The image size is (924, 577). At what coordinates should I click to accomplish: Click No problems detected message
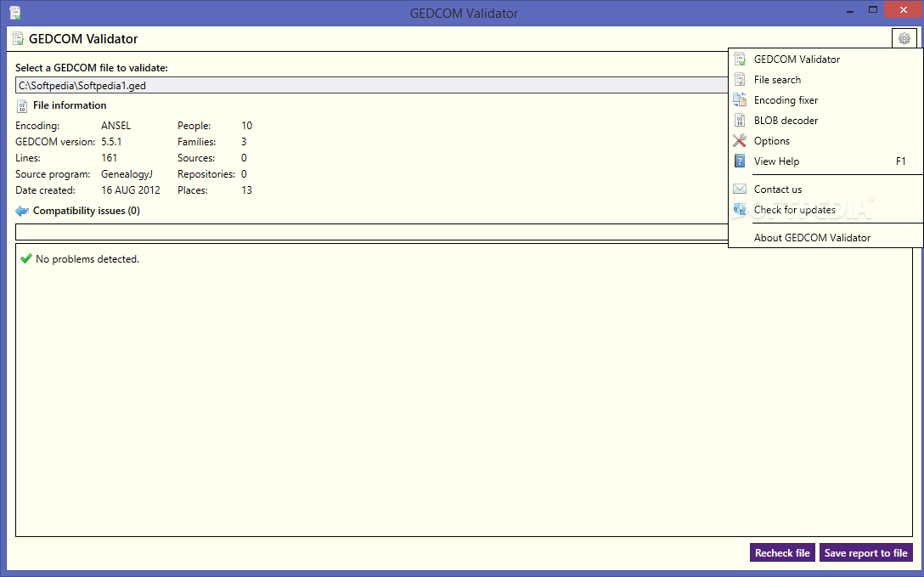click(87, 259)
